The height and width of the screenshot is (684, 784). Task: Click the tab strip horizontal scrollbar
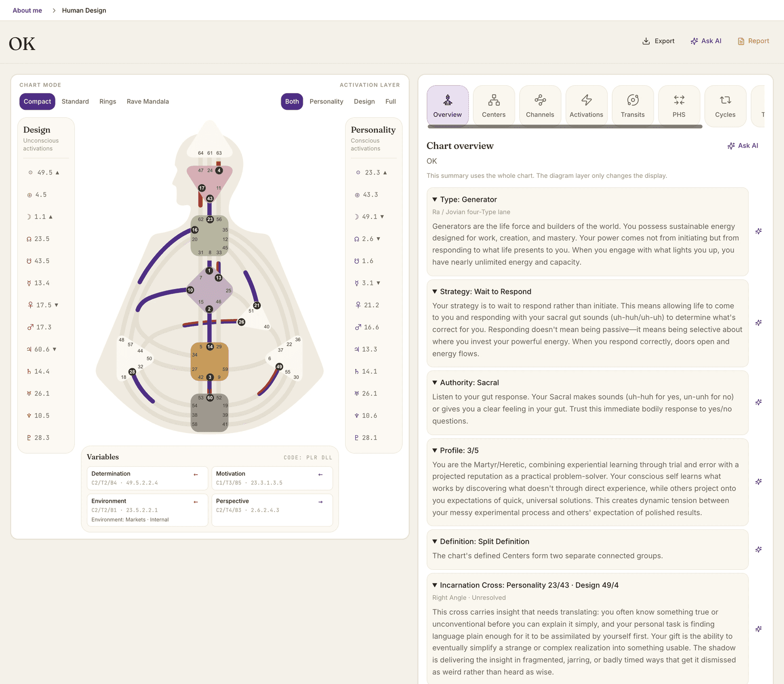click(565, 126)
